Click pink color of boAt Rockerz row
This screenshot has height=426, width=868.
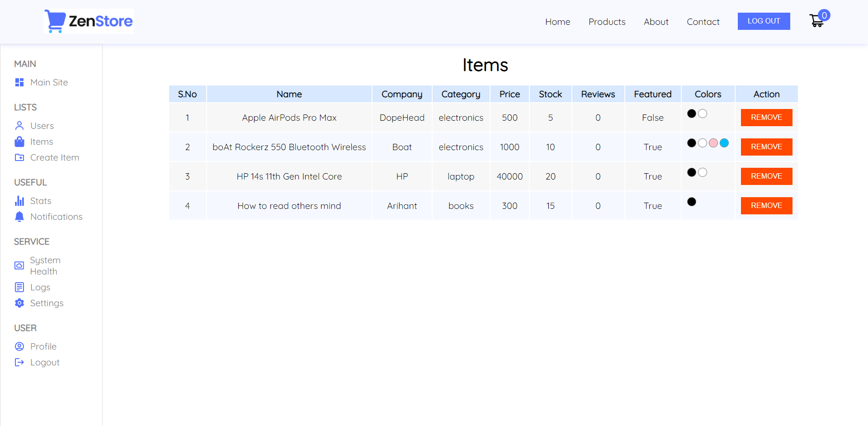pos(713,143)
